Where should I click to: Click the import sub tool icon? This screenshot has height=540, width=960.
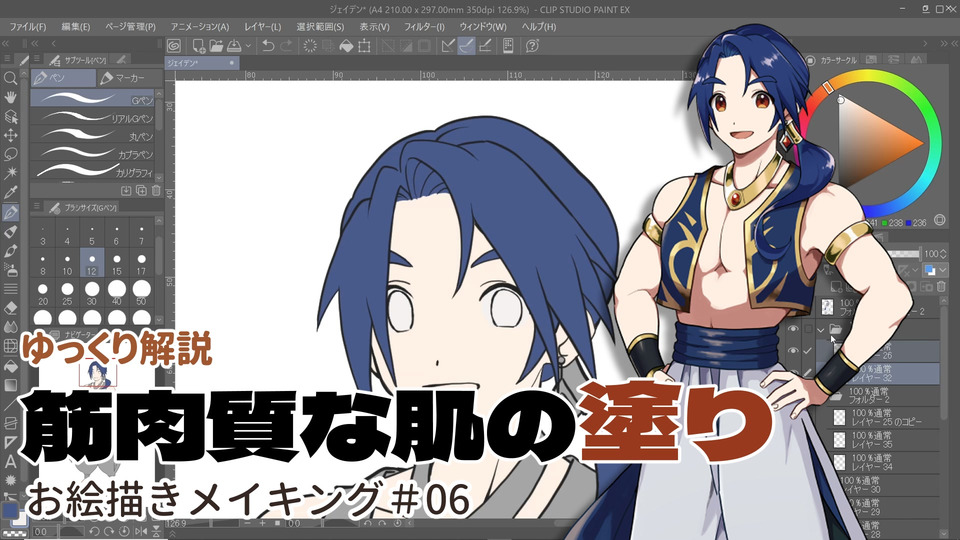click(126, 190)
